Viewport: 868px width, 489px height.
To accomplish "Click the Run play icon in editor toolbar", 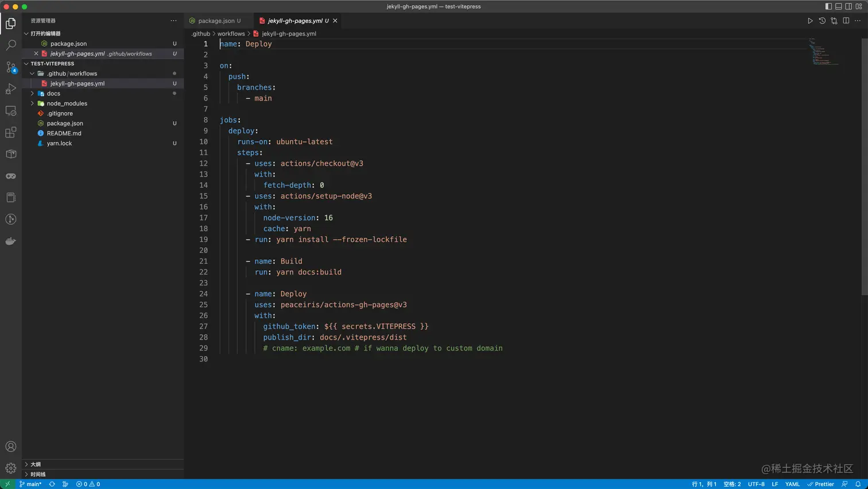I will pos(810,21).
